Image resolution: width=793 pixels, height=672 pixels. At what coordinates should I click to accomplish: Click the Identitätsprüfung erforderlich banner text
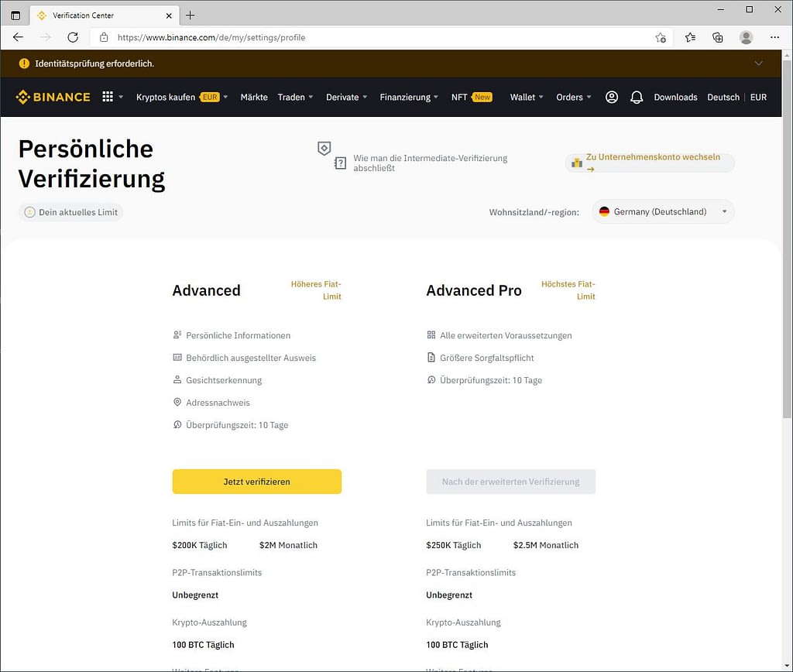tap(94, 63)
